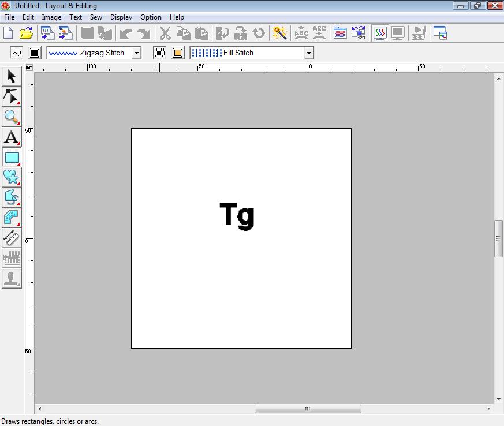
Task: Redo the last action
Action: [144, 33]
